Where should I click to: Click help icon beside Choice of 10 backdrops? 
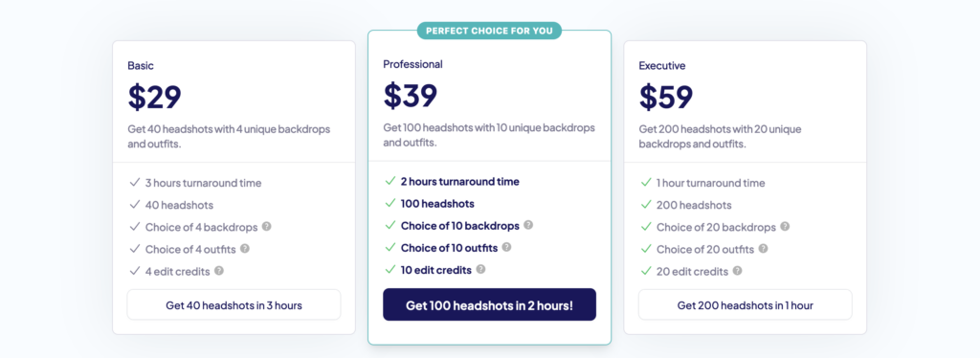528,225
